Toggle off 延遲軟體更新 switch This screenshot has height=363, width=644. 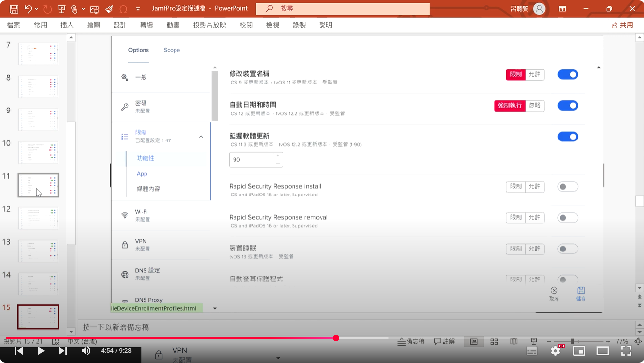(x=568, y=137)
